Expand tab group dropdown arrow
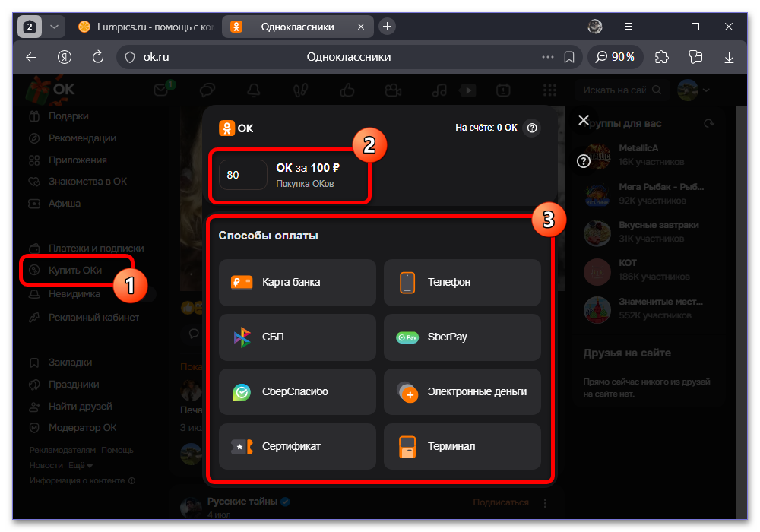 [x=54, y=27]
